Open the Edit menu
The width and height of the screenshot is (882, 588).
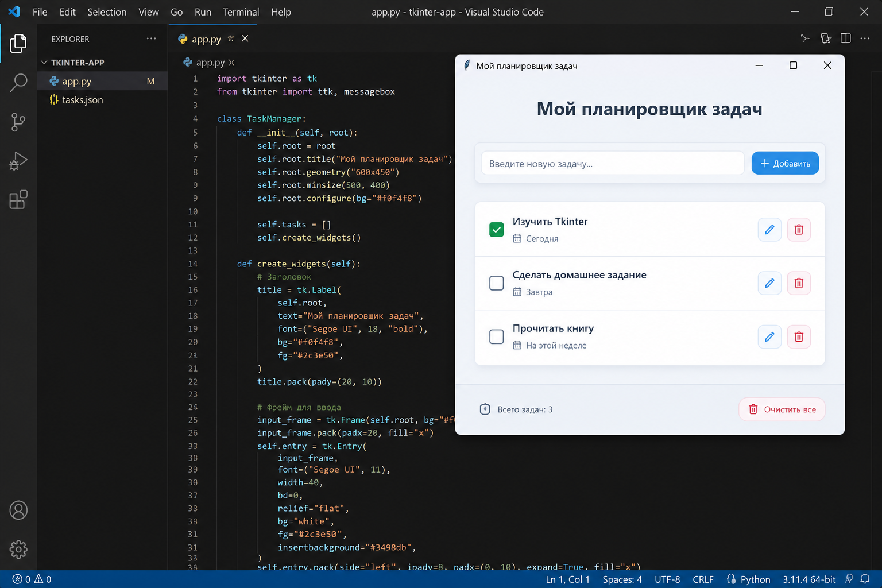(68, 12)
